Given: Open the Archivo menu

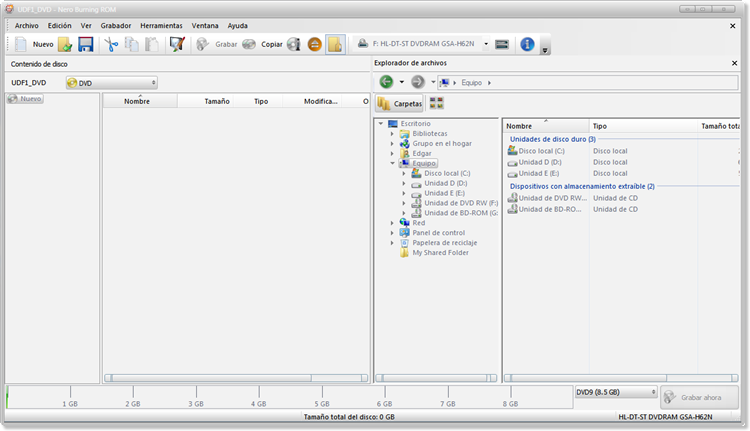Looking at the screenshot, I should 26,26.
